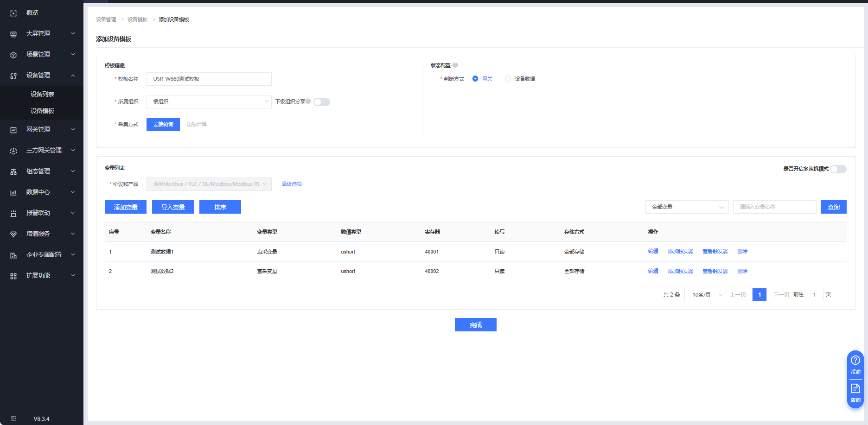868x425 pixels.
Task: Click the 场景管理 cube icon
Action: 13,55
